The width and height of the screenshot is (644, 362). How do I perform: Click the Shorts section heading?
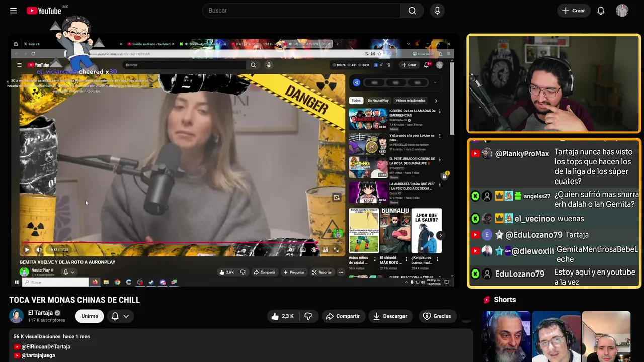coord(505,300)
